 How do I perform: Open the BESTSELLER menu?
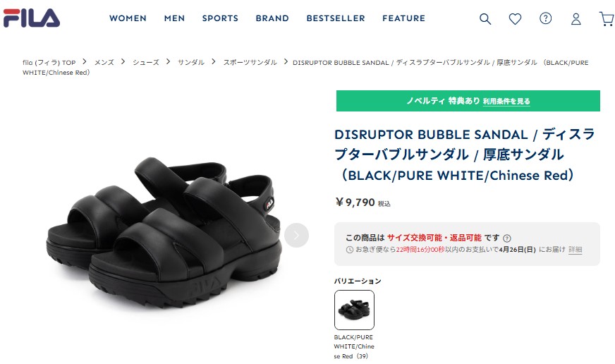click(x=336, y=18)
